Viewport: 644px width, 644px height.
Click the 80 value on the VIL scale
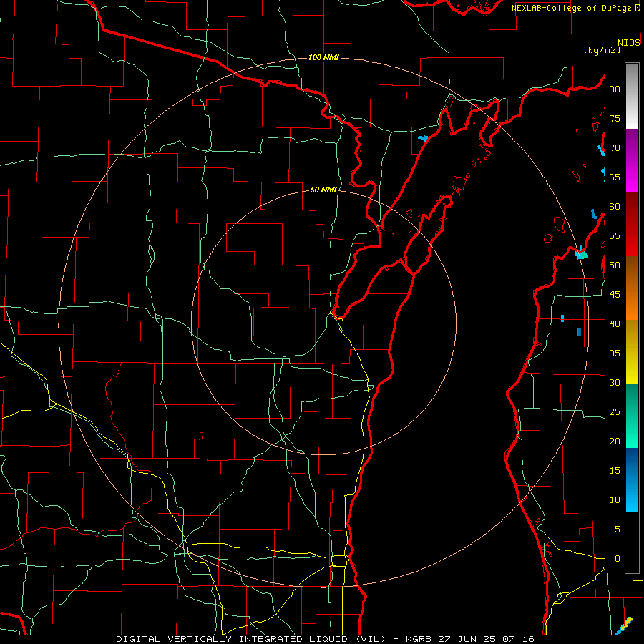(615, 89)
